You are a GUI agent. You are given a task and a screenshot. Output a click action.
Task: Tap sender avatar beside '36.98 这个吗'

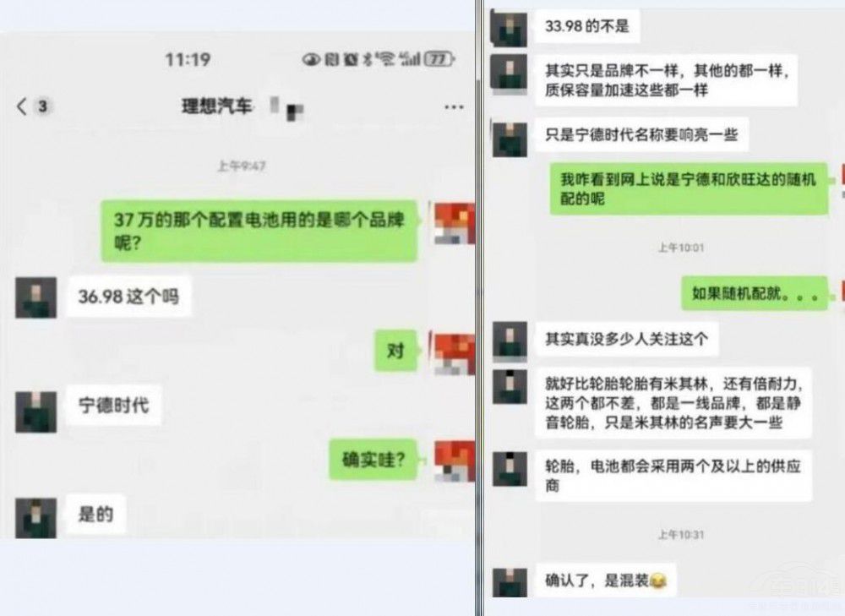click(x=35, y=297)
